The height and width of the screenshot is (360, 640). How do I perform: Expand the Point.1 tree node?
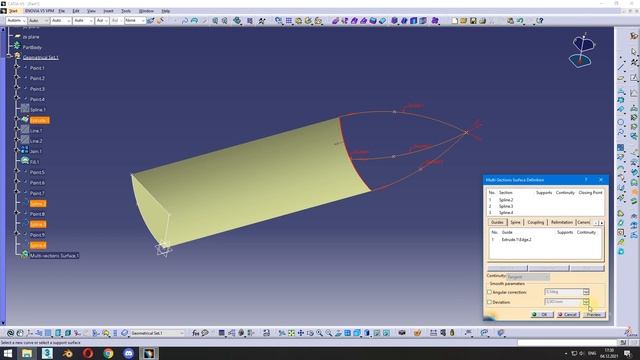[17, 66]
